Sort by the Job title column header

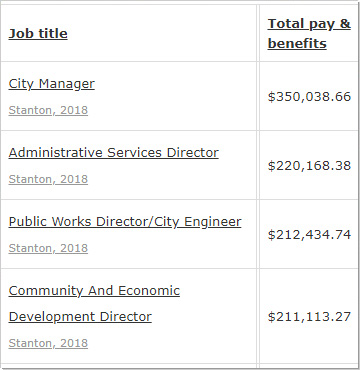click(x=38, y=34)
